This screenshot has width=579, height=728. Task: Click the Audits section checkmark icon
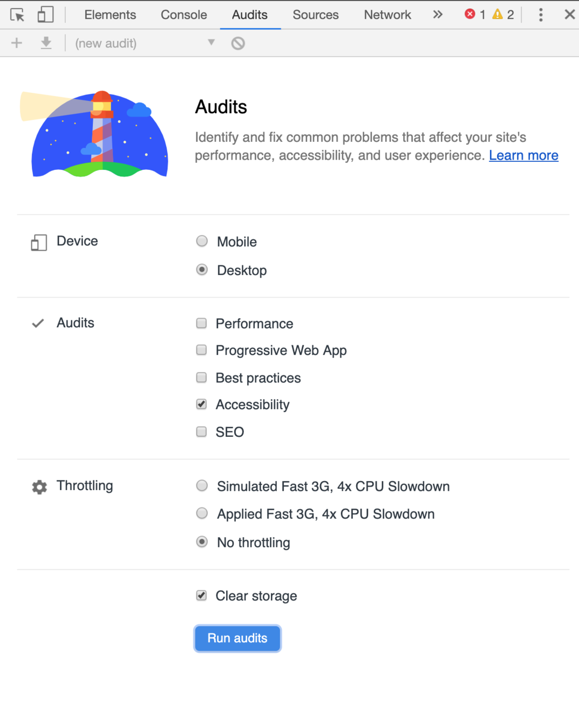[x=38, y=324]
